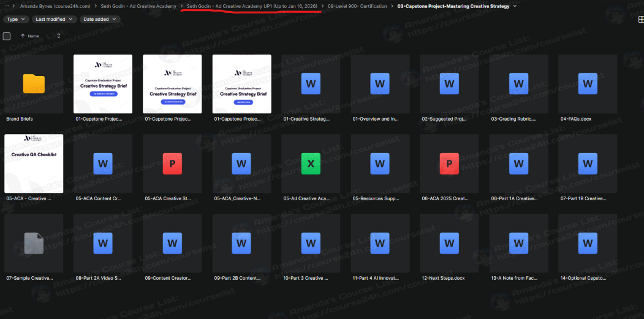Expand the current folder breadcrumb chevron

coord(515,6)
